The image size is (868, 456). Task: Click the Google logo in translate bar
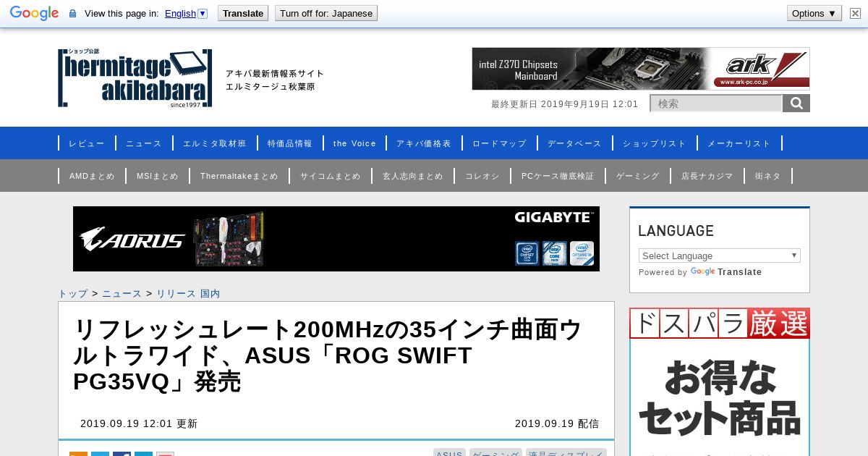34,13
